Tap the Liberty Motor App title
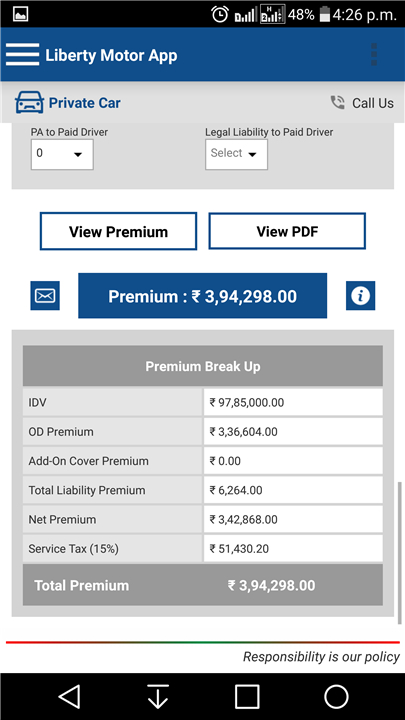 tap(111, 55)
